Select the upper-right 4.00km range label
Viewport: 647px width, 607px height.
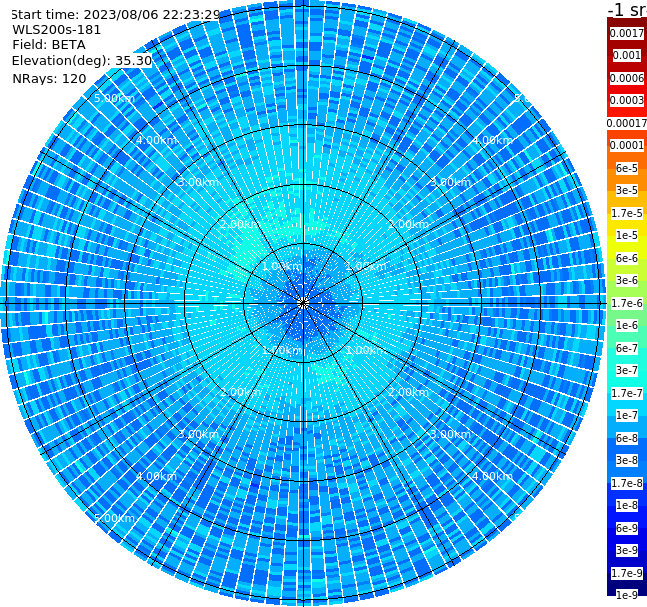pos(492,140)
